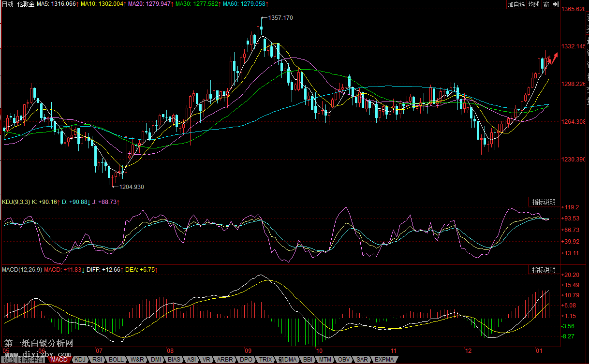This screenshot has width=589, height=364.
Task: Click the arrow icon beside 窗 button
Action: [x=555, y=4]
